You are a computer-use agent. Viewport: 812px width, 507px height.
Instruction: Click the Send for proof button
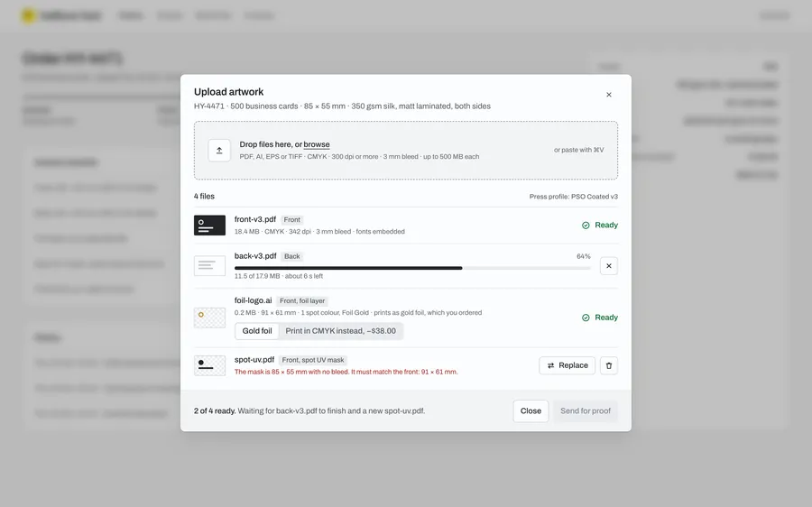click(586, 411)
